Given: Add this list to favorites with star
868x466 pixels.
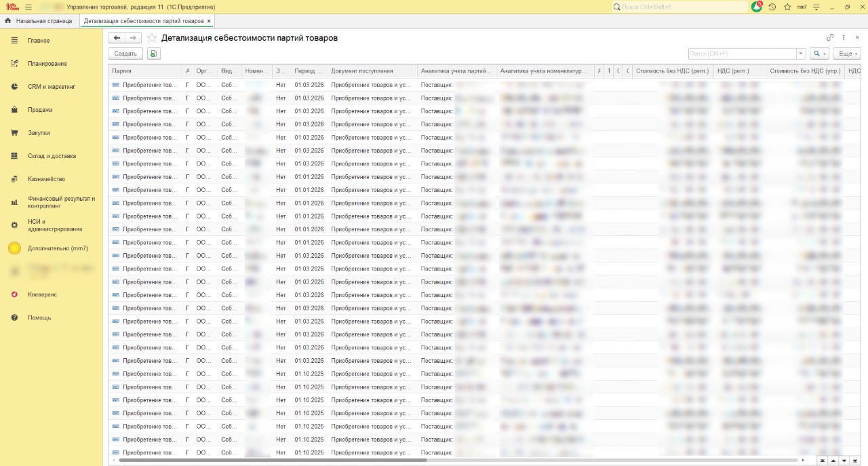Looking at the screenshot, I should coord(152,38).
